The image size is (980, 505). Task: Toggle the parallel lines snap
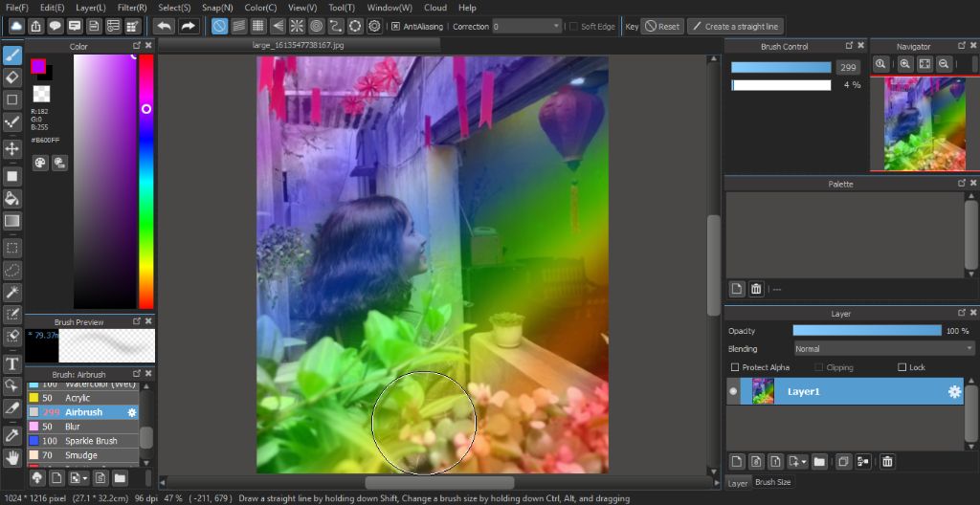pos(238,26)
